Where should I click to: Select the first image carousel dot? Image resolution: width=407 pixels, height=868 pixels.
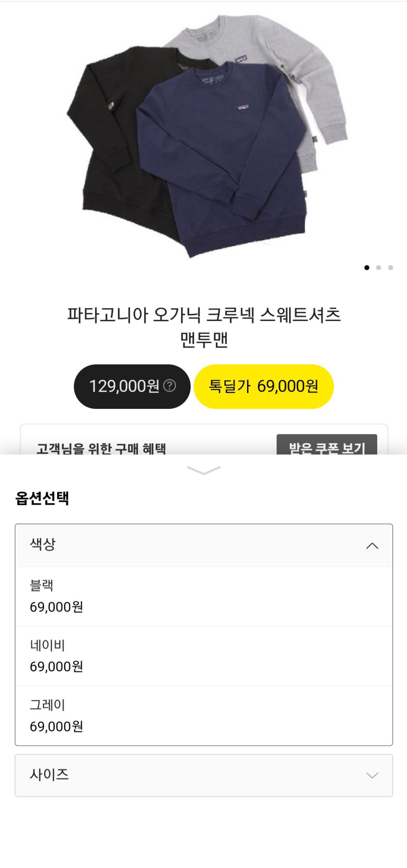coord(366,268)
